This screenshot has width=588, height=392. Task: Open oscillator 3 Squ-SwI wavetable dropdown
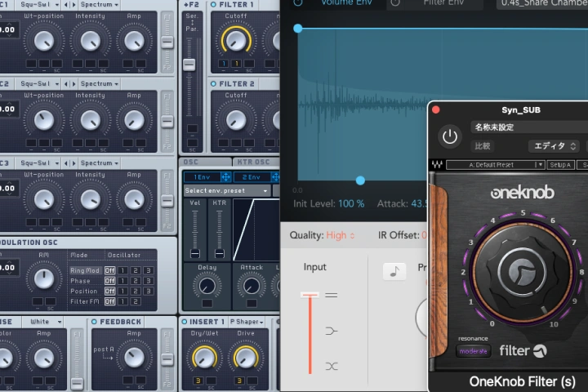(38, 163)
